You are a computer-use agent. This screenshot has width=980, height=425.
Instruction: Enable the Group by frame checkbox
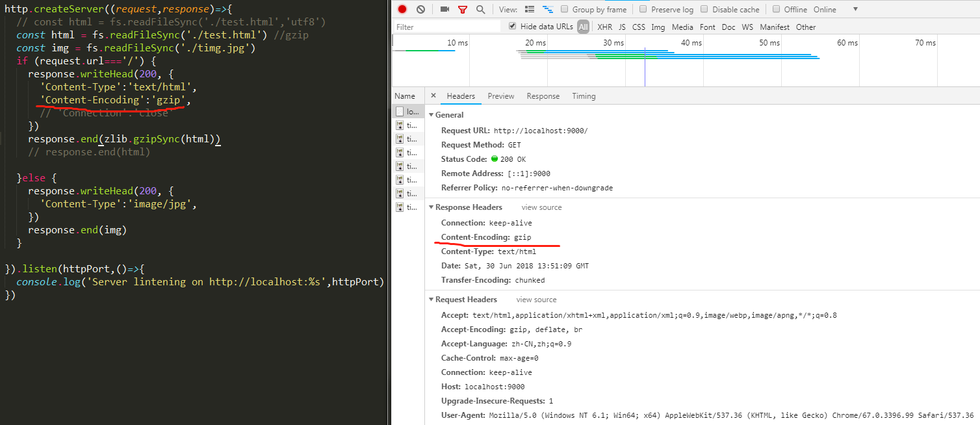565,9
